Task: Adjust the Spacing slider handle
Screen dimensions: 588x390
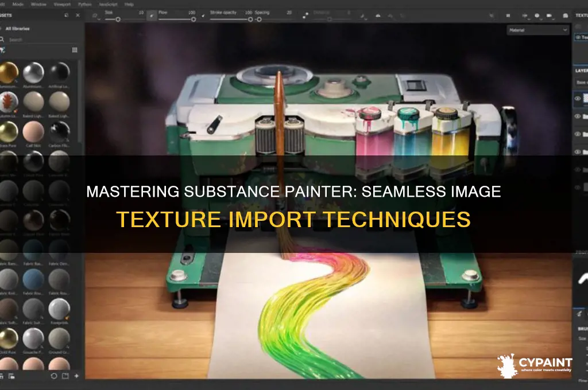Action: tap(259, 19)
